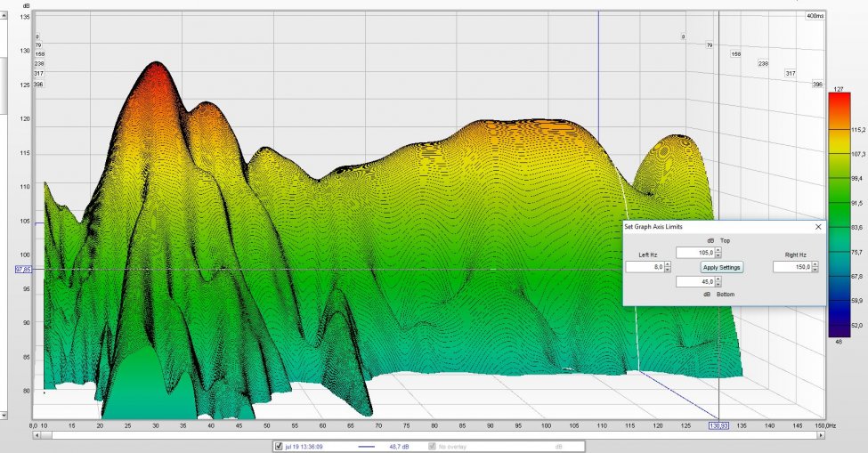Decrease the dB Top value with down arrow

pyautogui.click(x=718, y=255)
